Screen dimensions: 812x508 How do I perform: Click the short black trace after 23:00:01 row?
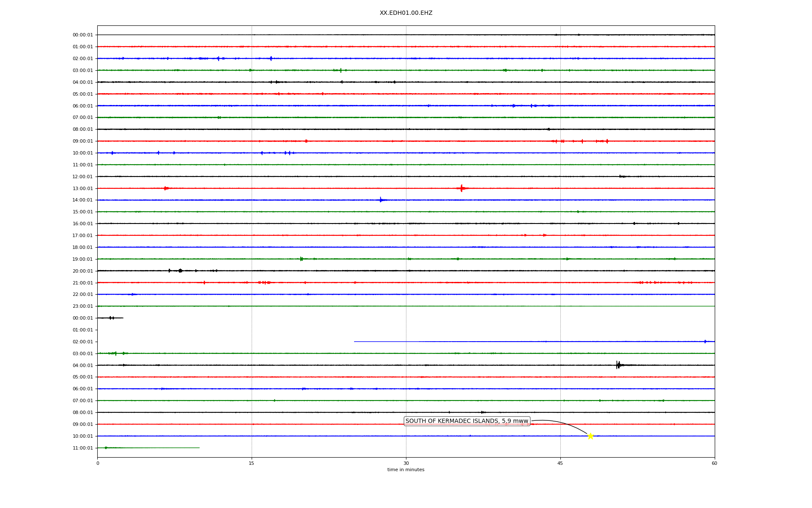pyautogui.click(x=110, y=318)
